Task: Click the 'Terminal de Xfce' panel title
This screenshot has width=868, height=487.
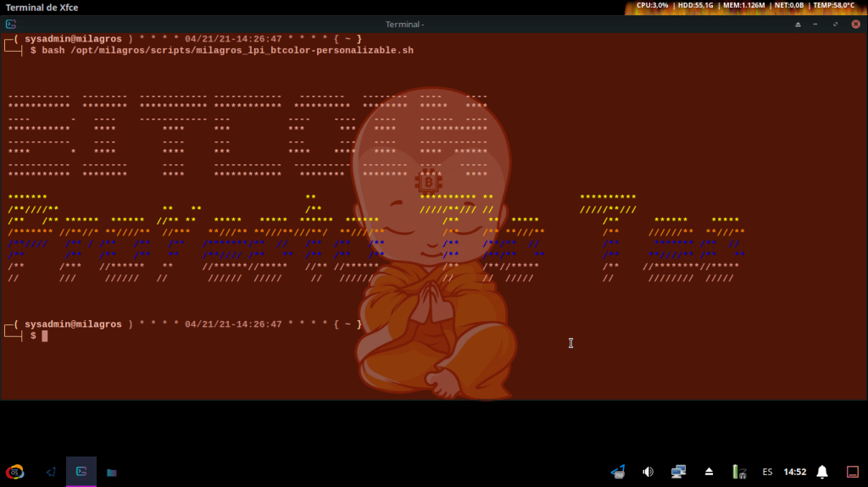Action: click(42, 8)
